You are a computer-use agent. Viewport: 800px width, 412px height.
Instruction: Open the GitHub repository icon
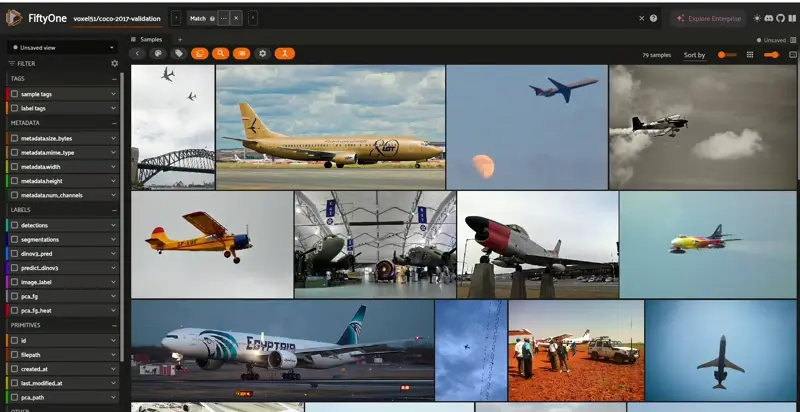(780, 18)
